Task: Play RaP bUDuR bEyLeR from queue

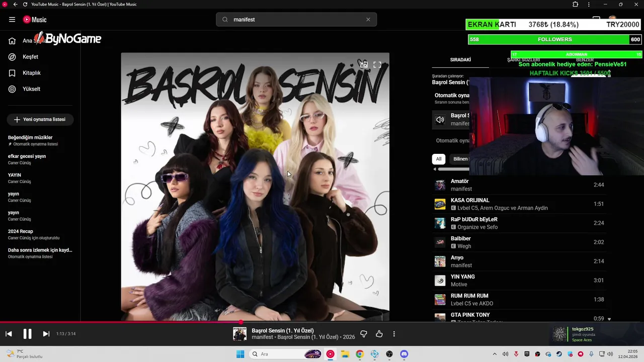Action: pos(520,223)
